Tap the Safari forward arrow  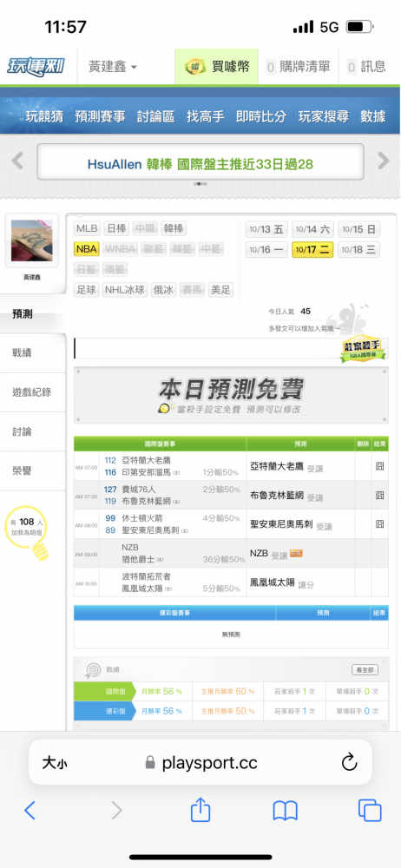point(116,811)
